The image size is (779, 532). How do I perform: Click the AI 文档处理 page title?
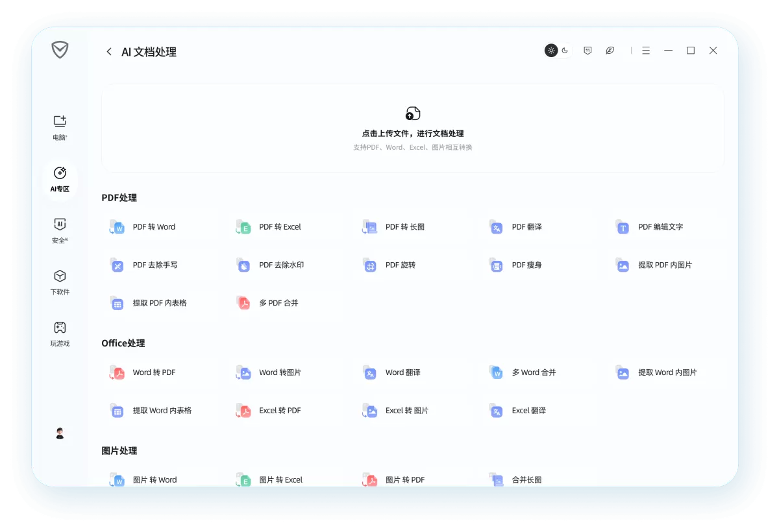point(149,52)
